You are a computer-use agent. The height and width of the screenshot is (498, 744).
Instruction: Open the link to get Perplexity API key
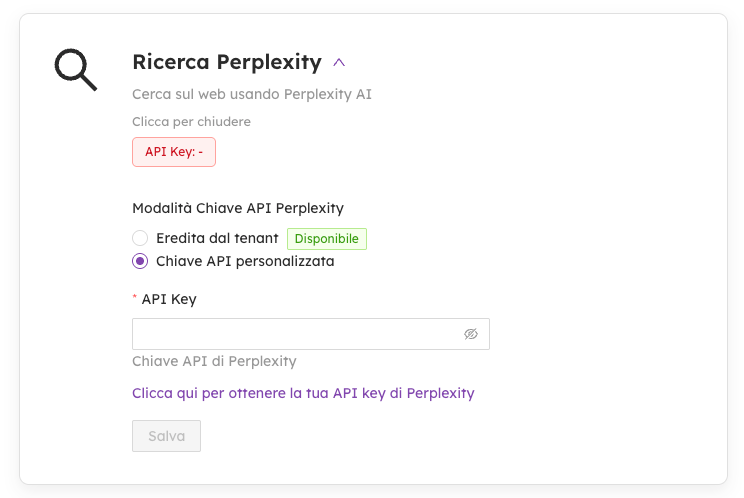(303, 393)
